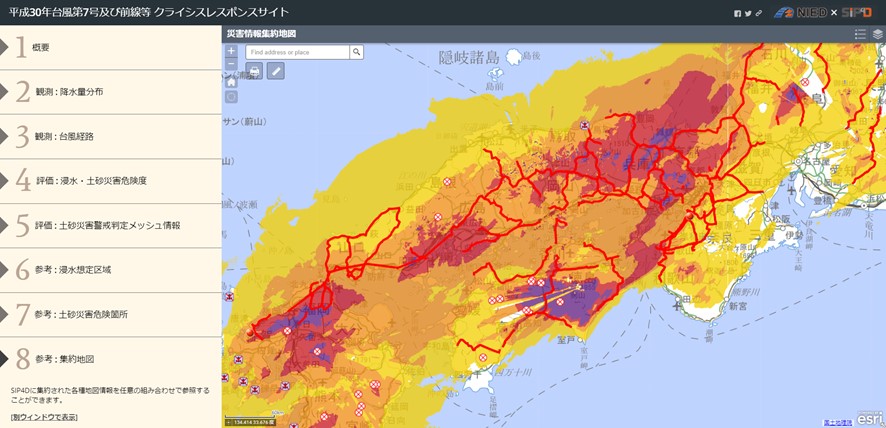Screen dimensions: 886x428
Task: Share the page on Facebook
Action: (x=738, y=13)
